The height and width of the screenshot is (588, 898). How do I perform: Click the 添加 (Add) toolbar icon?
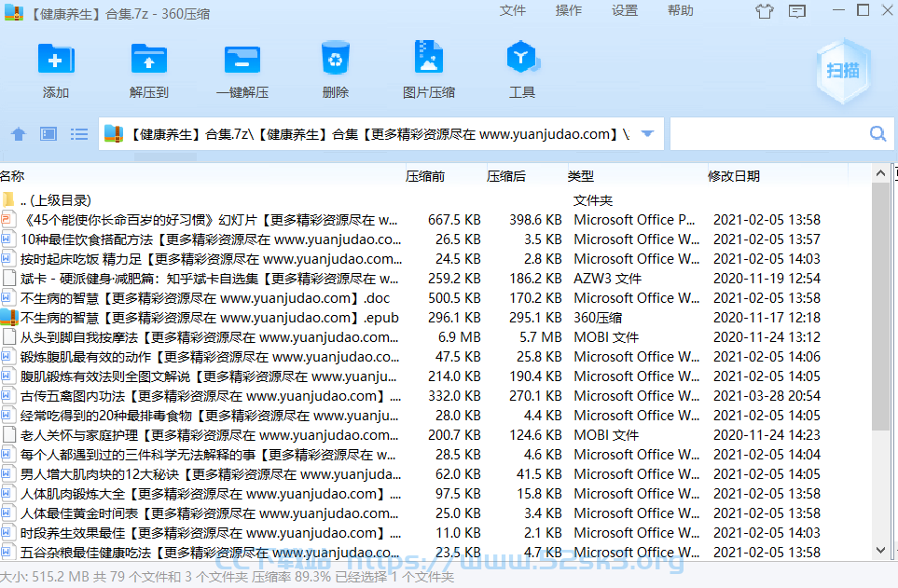pyautogui.click(x=56, y=59)
